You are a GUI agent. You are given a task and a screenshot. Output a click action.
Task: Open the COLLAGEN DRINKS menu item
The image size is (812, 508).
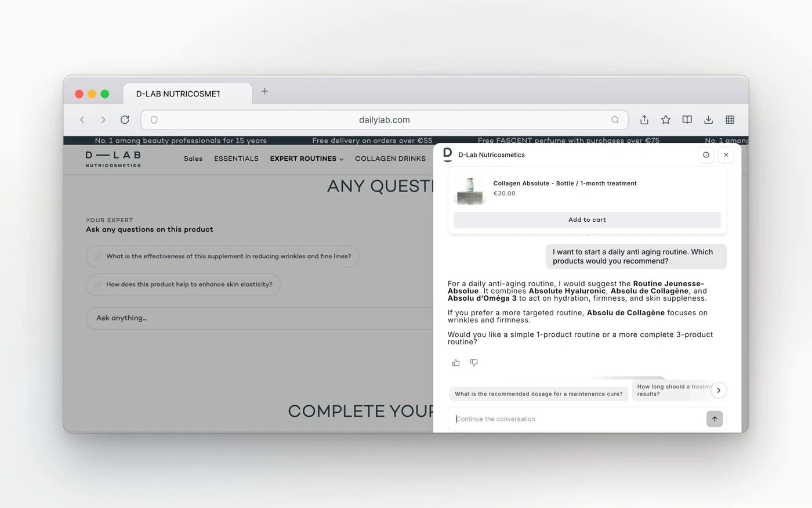(390, 158)
